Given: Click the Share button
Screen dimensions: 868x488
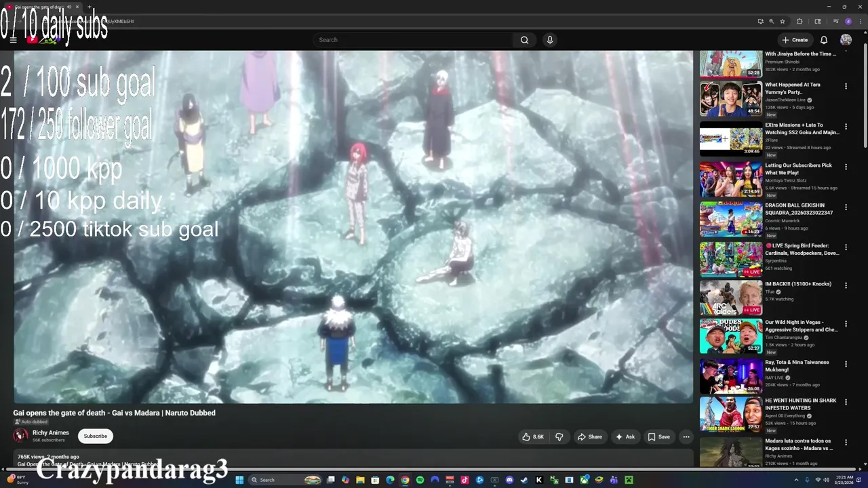Looking at the screenshot, I should pyautogui.click(x=589, y=436).
